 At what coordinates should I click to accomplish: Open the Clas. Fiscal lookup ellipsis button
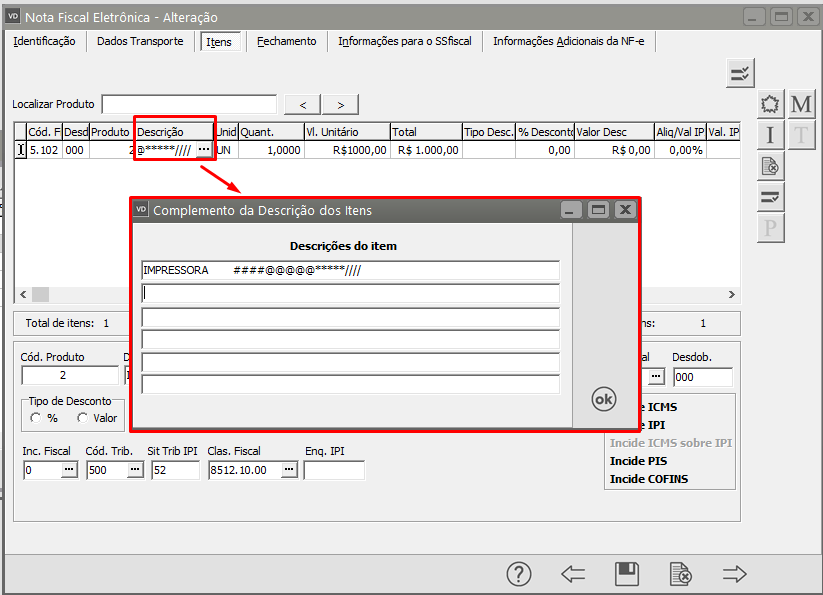coord(288,469)
